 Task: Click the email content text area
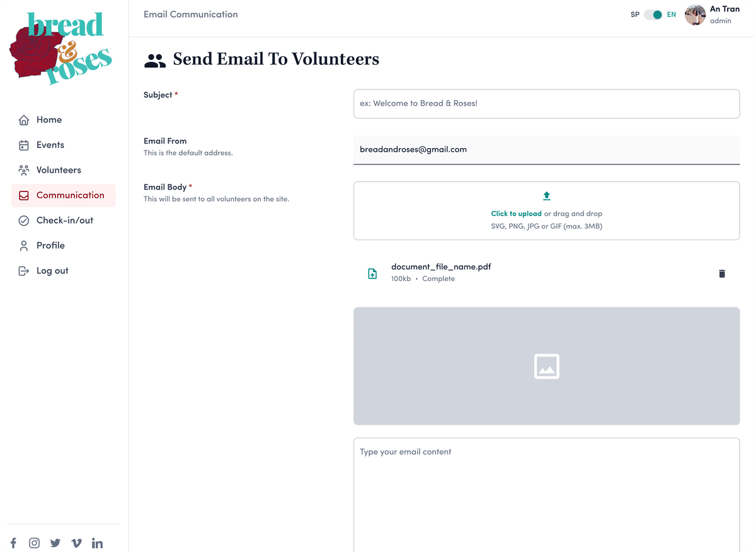546,495
